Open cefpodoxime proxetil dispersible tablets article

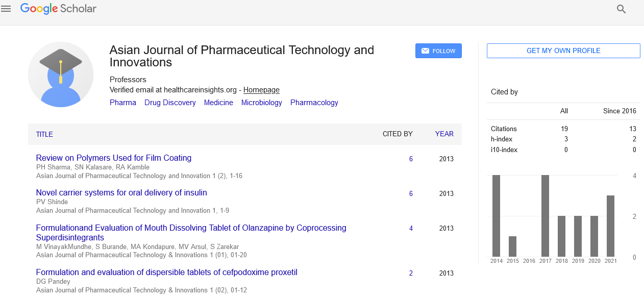166,273
